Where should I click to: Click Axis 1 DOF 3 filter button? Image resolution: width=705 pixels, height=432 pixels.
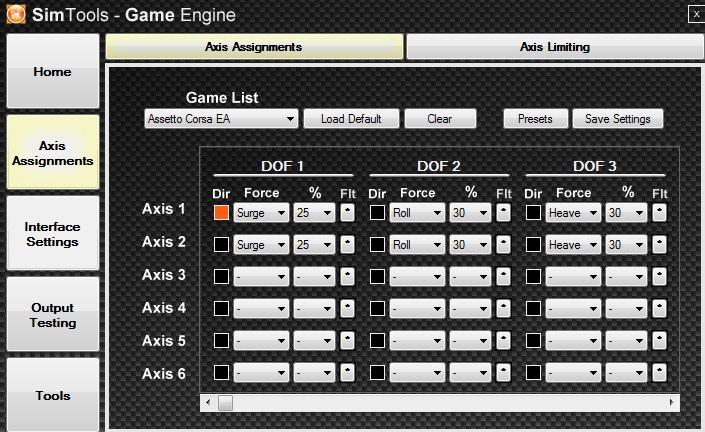[660, 212]
